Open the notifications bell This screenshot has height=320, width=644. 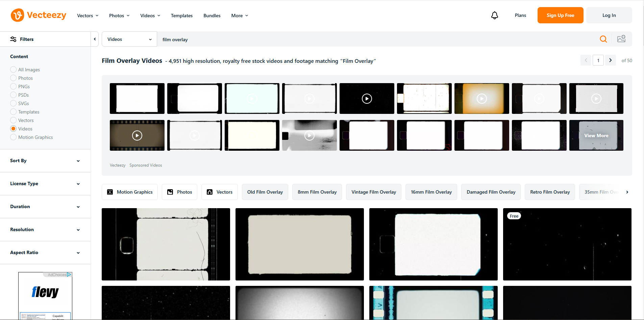[495, 15]
